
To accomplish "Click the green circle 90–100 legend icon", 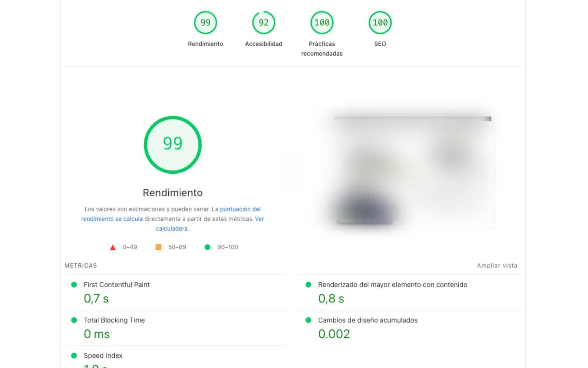I will (207, 247).
